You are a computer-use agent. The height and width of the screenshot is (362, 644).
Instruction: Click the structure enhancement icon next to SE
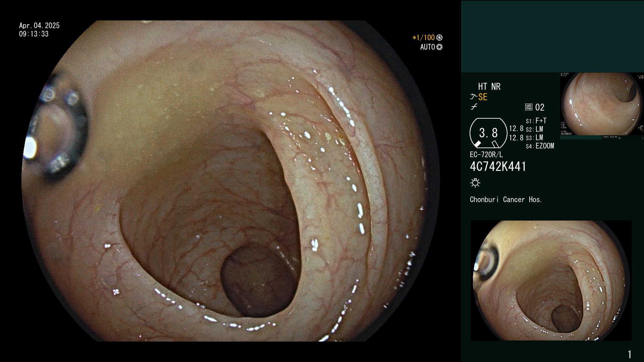[474, 97]
